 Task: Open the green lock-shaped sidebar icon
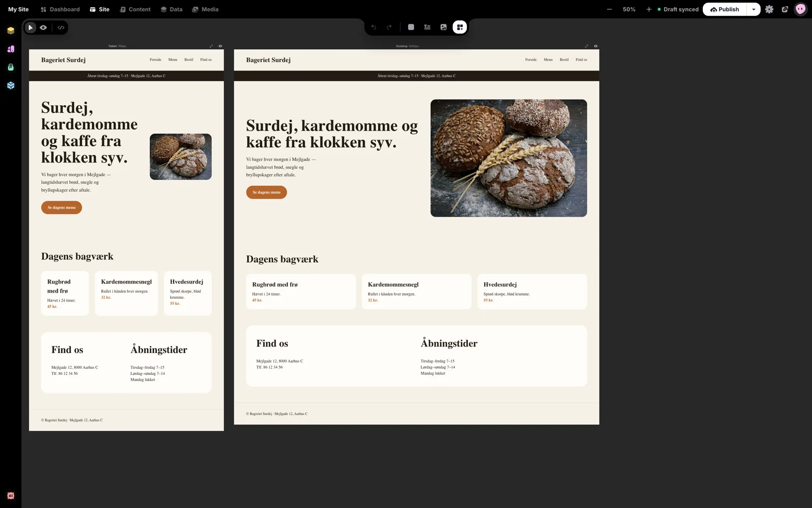[x=11, y=67]
